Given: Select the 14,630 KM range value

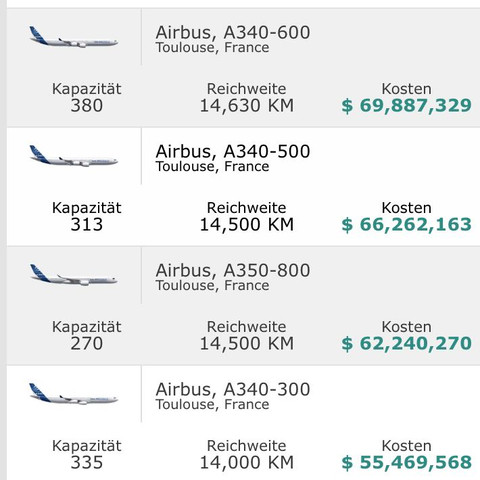Looking at the screenshot, I should point(247,106).
